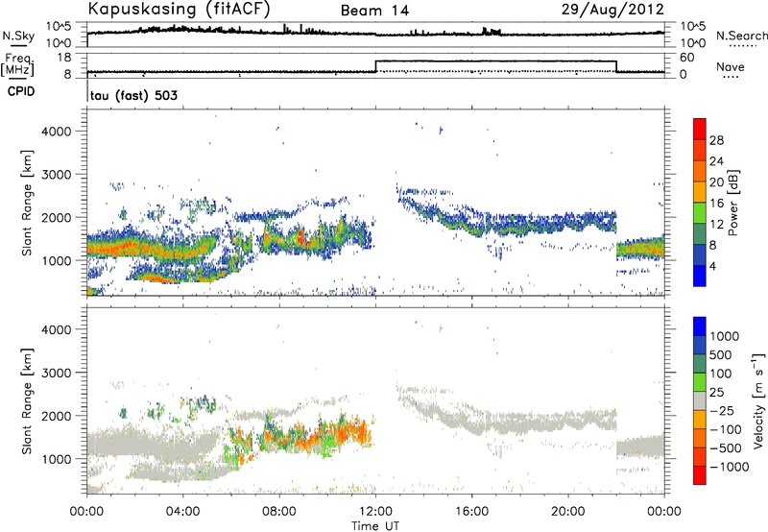Image resolution: width=768 pixels, height=532 pixels.
Task: Click the raised frequency step line after 12:00
Action: [495, 61]
